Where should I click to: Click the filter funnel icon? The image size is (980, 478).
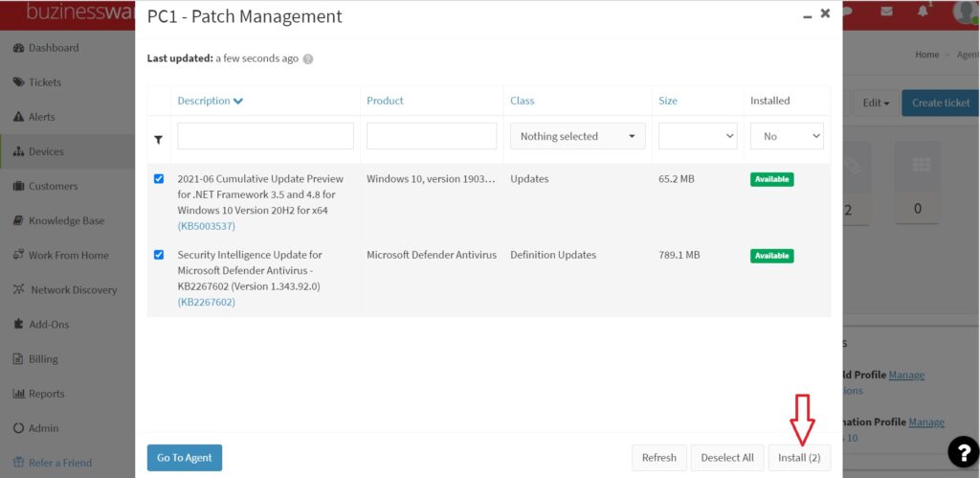tap(158, 140)
